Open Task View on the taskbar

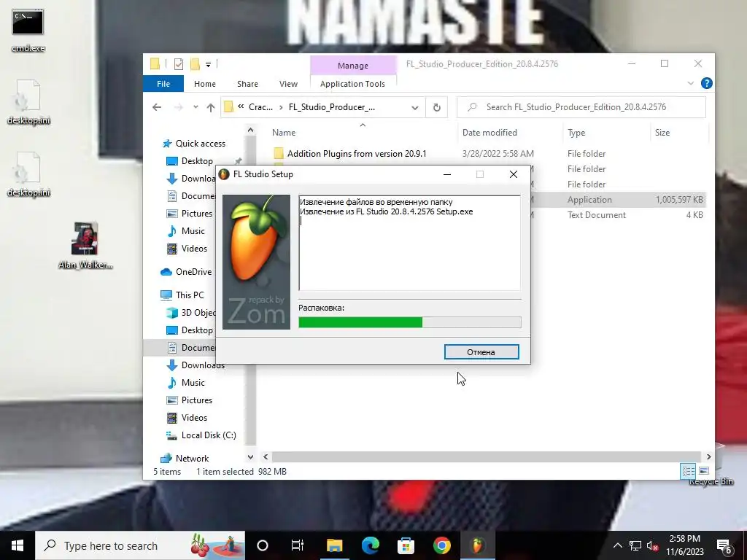tap(298, 545)
